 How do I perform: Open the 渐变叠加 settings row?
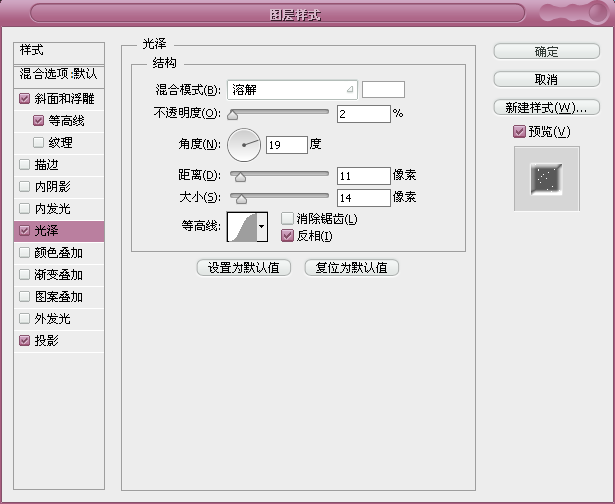59,275
